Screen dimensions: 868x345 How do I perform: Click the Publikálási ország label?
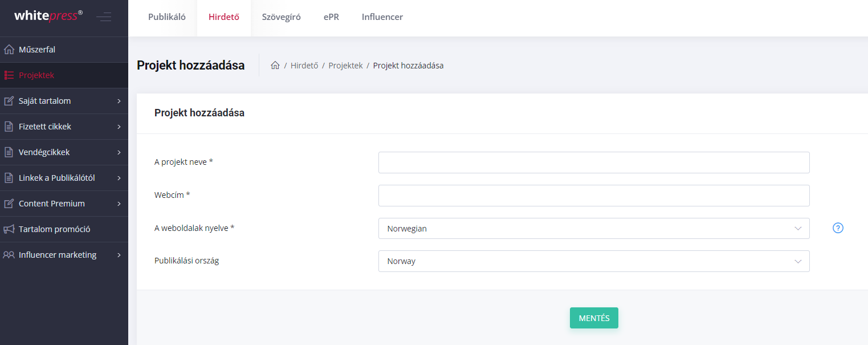187,261
